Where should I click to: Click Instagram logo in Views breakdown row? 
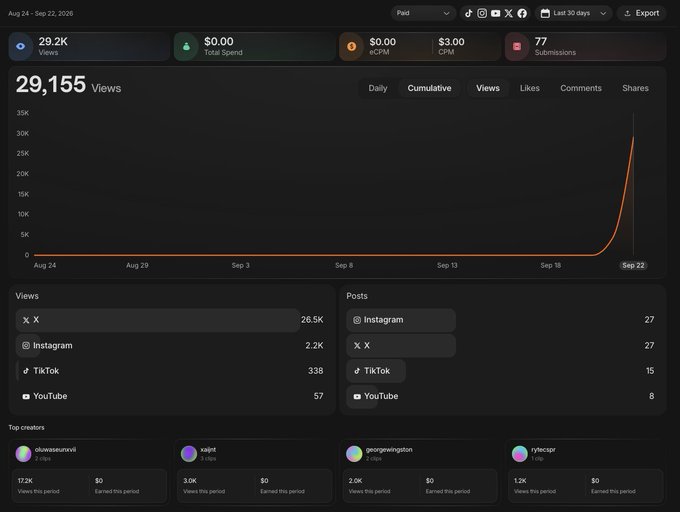(26, 346)
